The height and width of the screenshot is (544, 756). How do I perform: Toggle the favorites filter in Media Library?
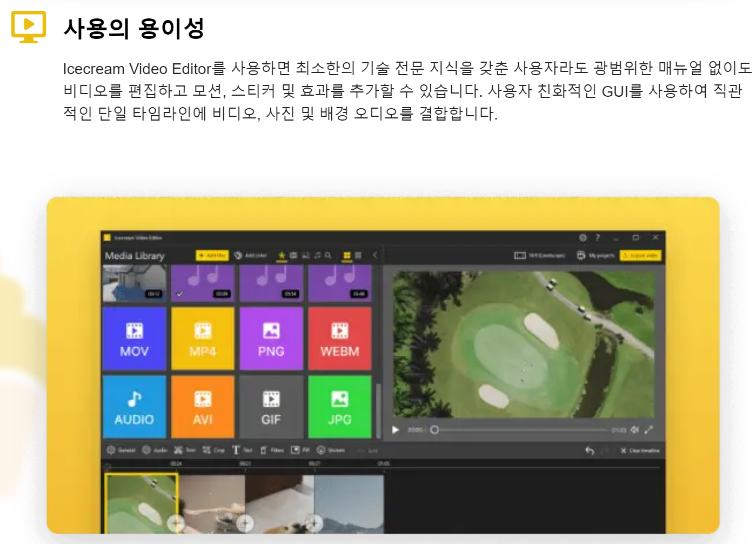(282, 256)
